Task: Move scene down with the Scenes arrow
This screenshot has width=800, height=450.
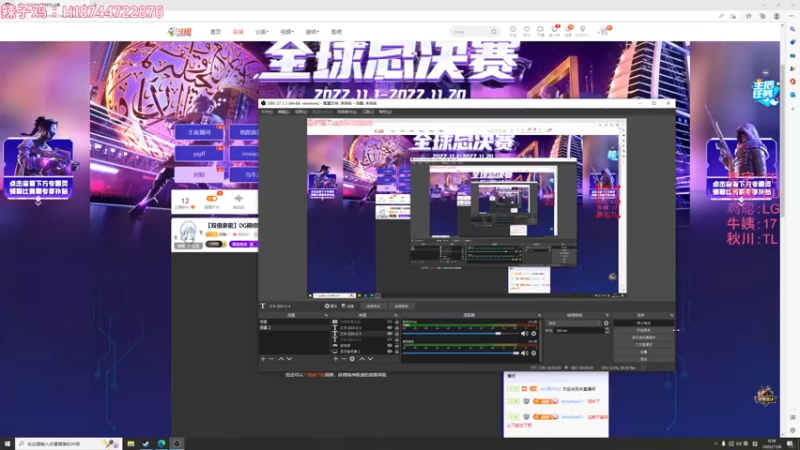Action: click(x=289, y=359)
